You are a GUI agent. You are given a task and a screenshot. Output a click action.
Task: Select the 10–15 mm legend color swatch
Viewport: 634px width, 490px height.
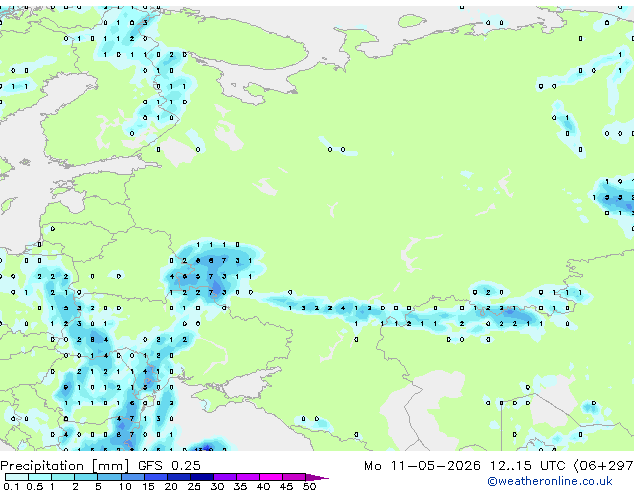click(x=133, y=477)
